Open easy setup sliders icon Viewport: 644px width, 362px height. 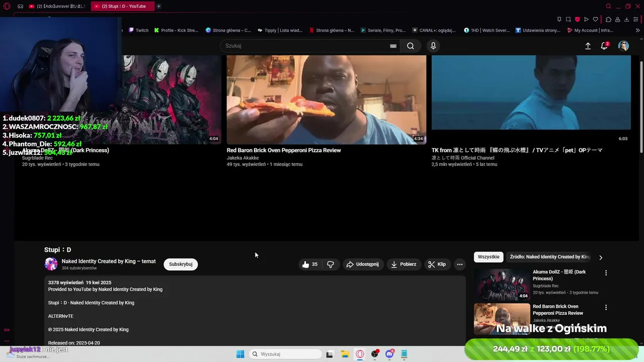[x=636, y=20]
